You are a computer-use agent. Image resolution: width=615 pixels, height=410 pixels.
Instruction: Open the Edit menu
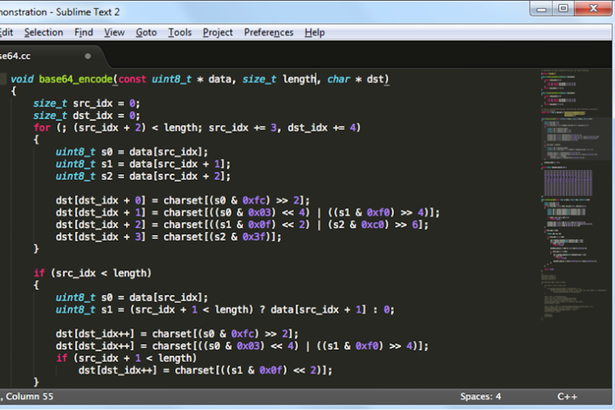click(6, 32)
